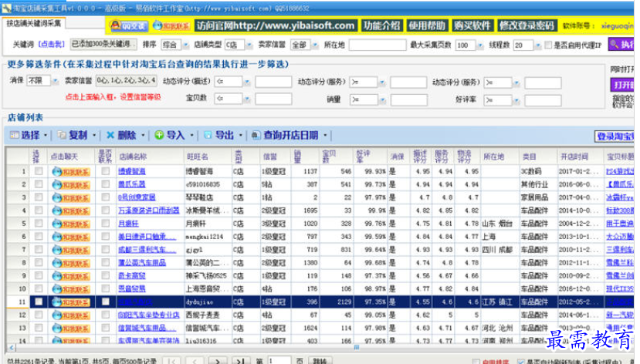
Task: Click Wangwang contact icon in gjgyl row
Action: click(x=71, y=250)
